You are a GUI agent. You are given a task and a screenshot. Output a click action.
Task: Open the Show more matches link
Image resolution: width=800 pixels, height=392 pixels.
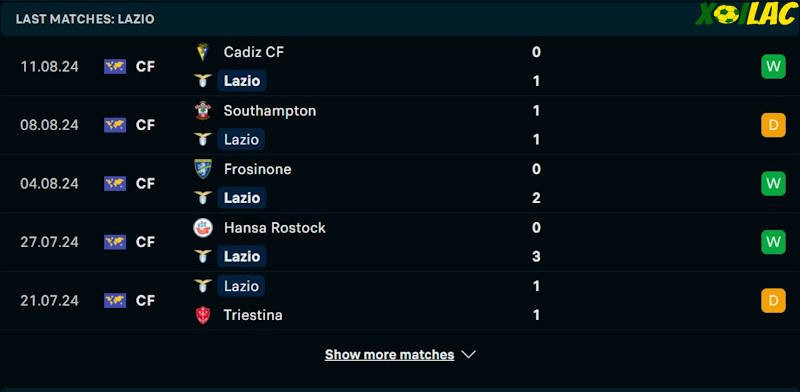coord(389,354)
